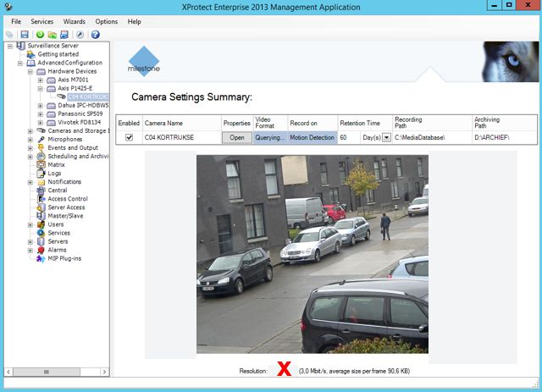The height and width of the screenshot is (392, 542).
Task: Click the Camera Settings Summary heading
Action: tap(192, 97)
